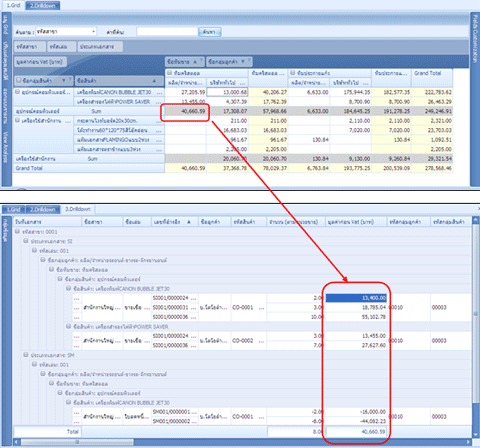Collapse the branch code 0001 group

17,231
